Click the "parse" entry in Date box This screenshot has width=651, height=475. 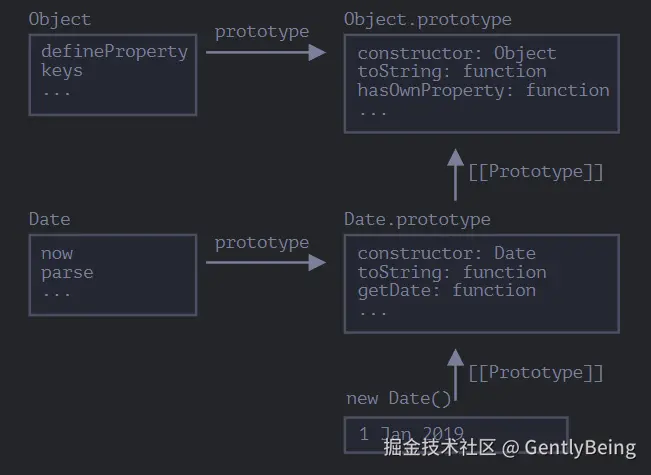tap(67, 272)
